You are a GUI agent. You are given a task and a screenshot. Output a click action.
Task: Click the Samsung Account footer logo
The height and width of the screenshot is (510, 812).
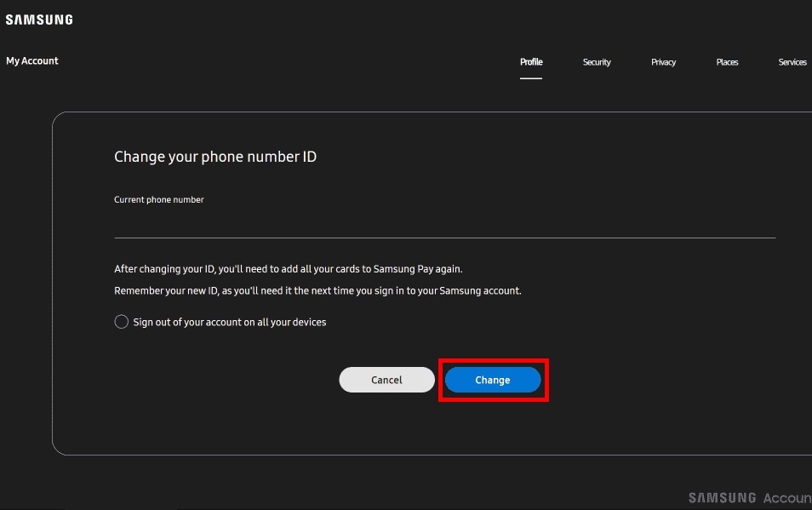pyautogui.click(x=750, y=497)
